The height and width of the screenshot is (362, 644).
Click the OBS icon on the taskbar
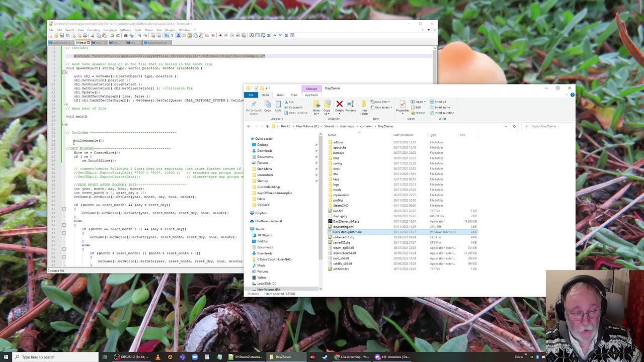(117, 357)
